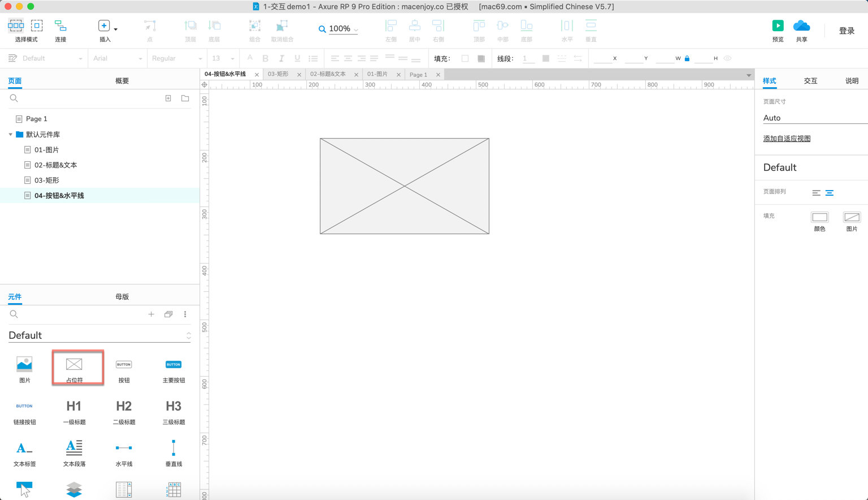Distribute horizontally with 水平 icon

click(567, 25)
